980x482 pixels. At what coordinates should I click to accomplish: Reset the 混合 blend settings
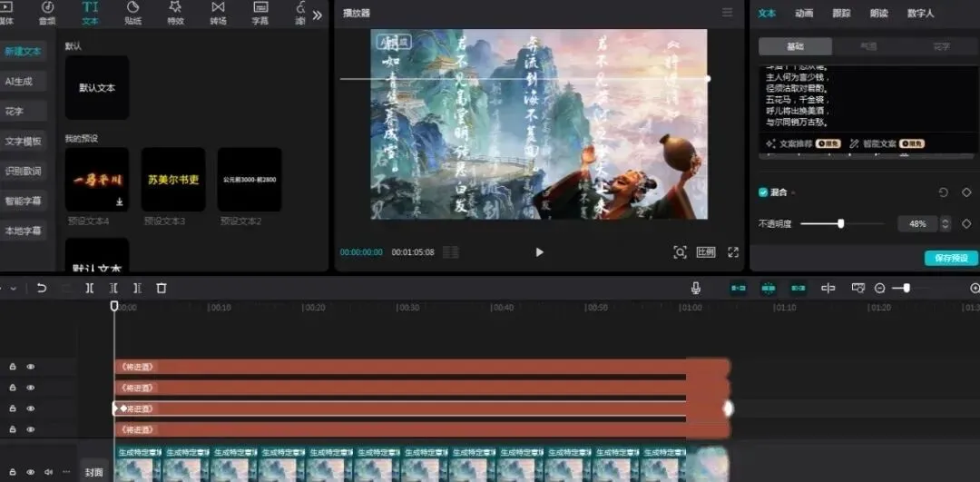click(x=944, y=192)
